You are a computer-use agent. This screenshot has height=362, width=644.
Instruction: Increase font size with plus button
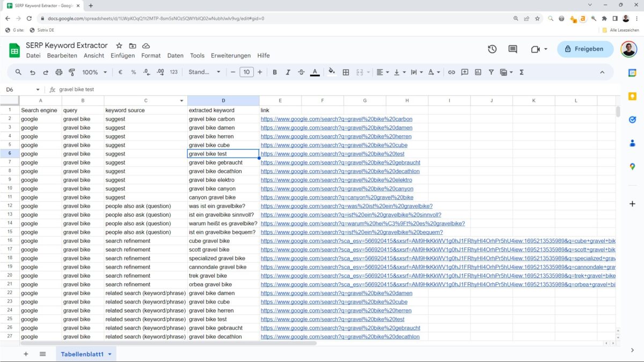[x=260, y=72]
